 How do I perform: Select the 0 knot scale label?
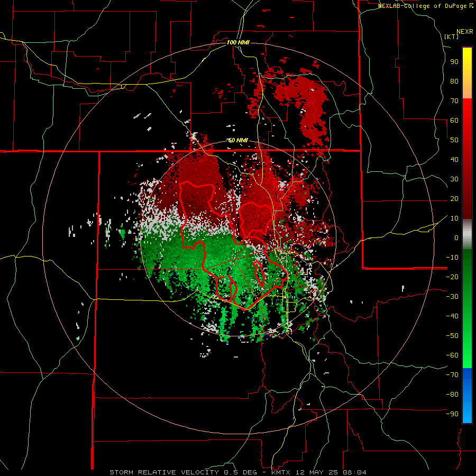pyautogui.click(x=456, y=237)
